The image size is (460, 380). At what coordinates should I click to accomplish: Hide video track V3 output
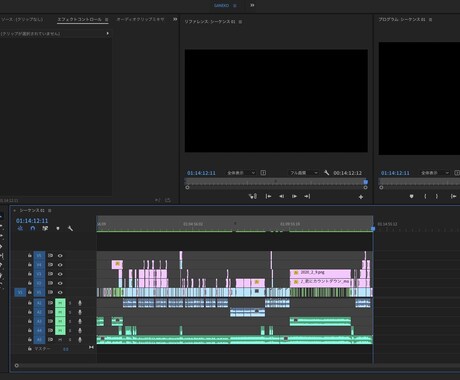click(x=60, y=274)
